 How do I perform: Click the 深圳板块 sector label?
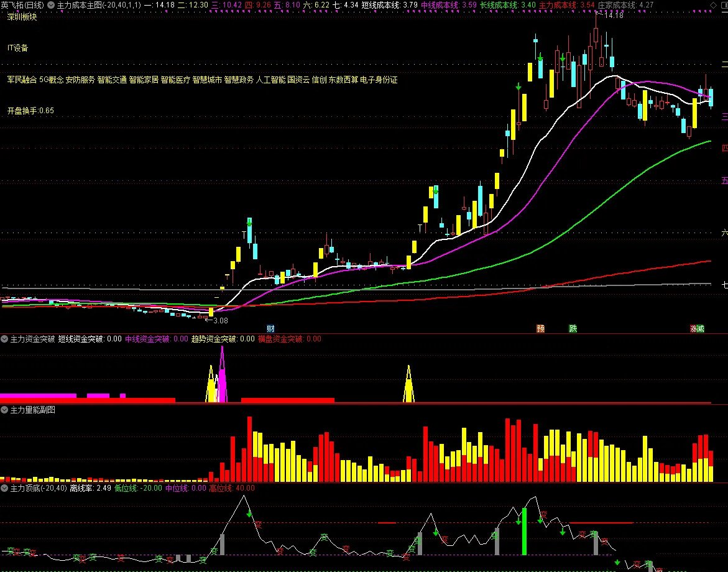click(x=22, y=17)
